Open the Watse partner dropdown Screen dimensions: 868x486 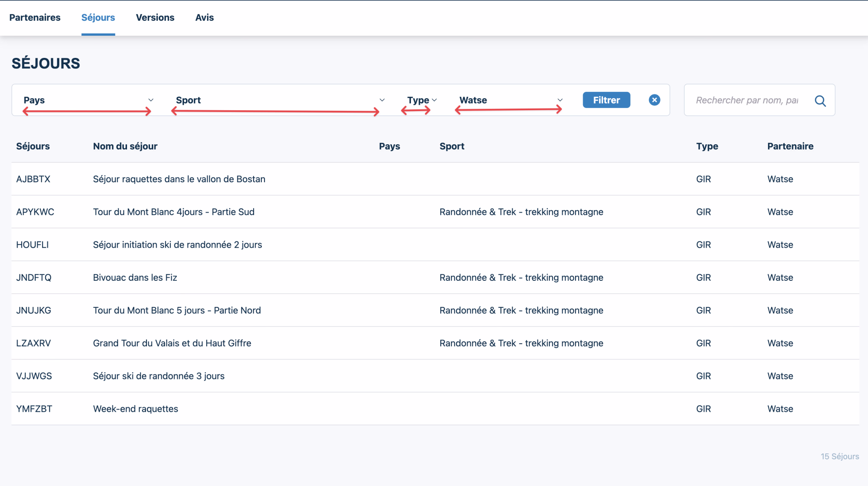point(510,100)
